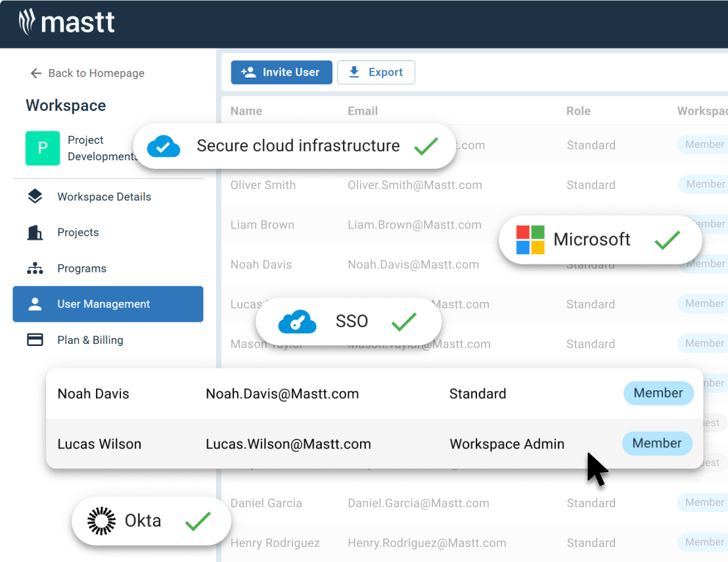This screenshot has width=728, height=562.
Task: Click the Export button
Action: pyautogui.click(x=376, y=72)
